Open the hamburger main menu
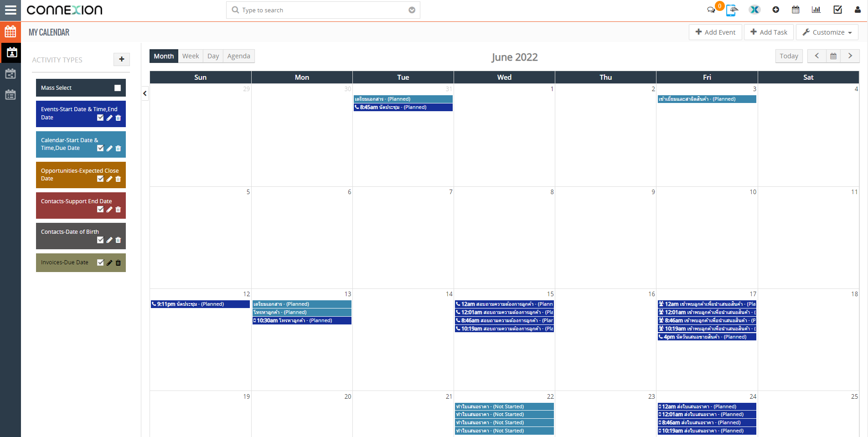This screenshot has height=437, width=868. point(10,10)
